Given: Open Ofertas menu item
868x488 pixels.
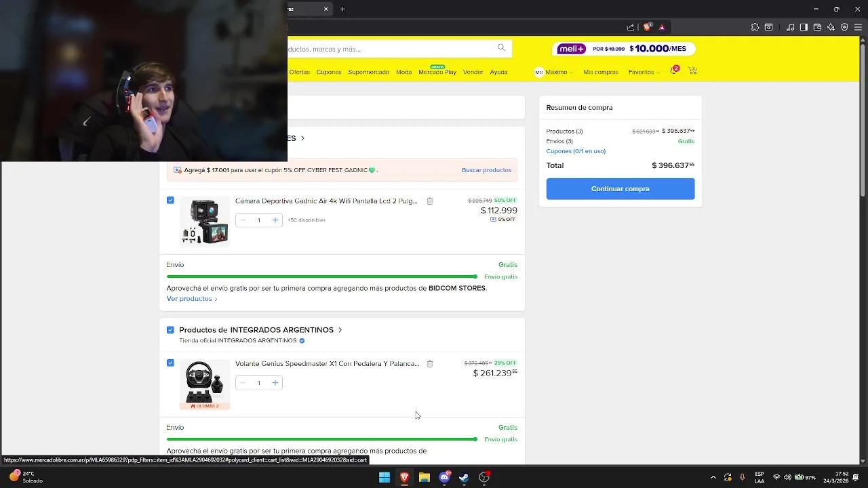Looking at the screenshot, I should [x=299, y=72].
